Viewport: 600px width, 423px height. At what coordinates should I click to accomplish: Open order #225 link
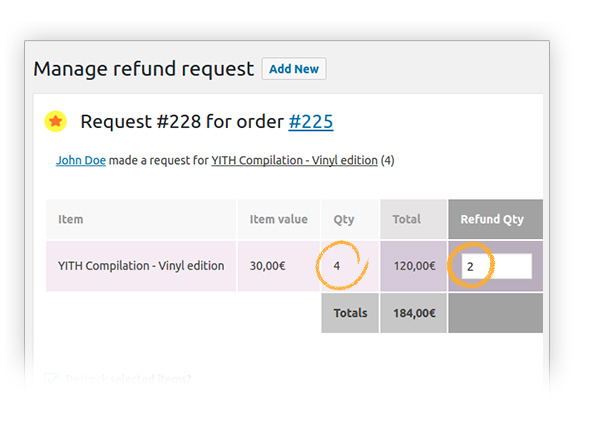tap(310, 122)
